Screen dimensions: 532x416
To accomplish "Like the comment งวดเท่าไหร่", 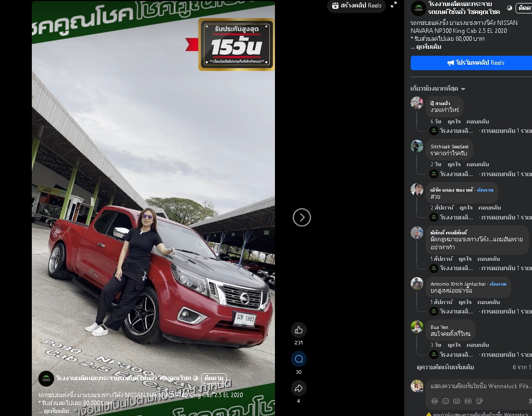I will [454, 121].
